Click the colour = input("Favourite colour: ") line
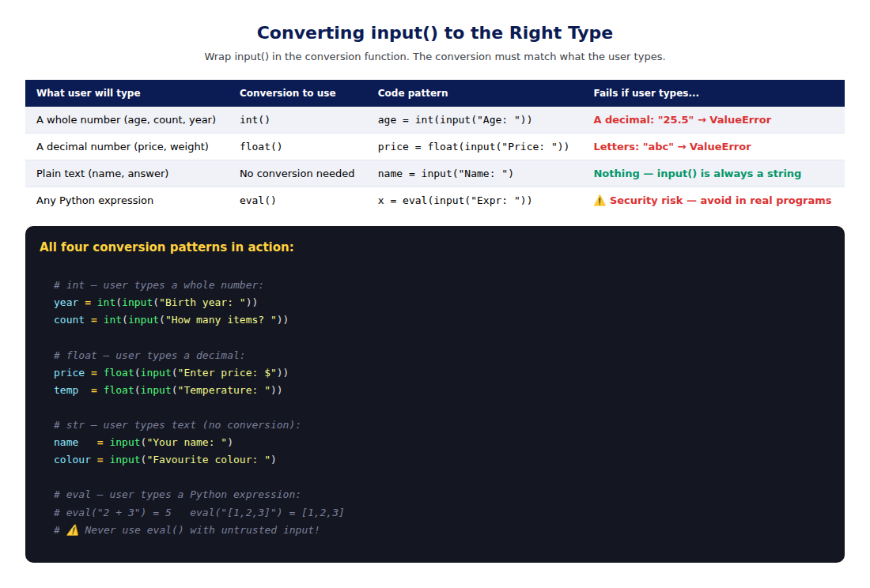The height and width of the screenshot is (588, 870). 165,460
